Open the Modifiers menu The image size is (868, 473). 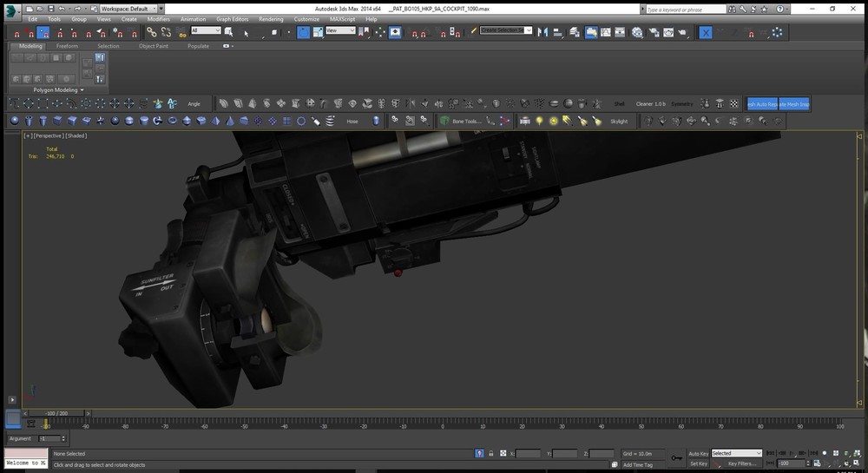pyautogui.click(x=158, y=18)
